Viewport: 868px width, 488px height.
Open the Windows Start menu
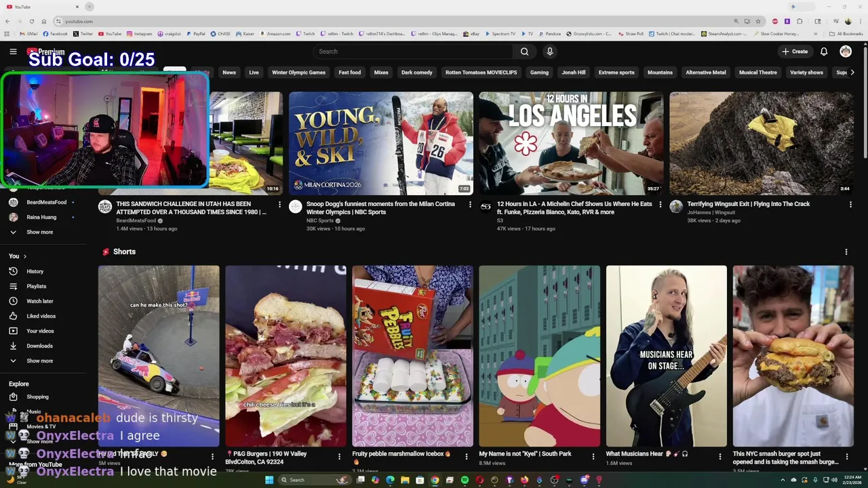(x=269, y=480)
